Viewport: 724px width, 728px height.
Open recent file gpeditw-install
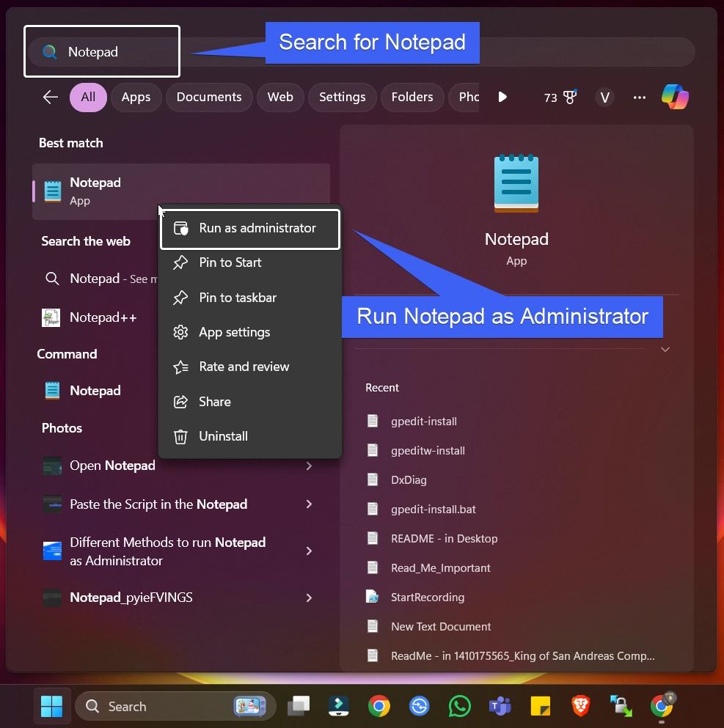(x=428, y=450)
